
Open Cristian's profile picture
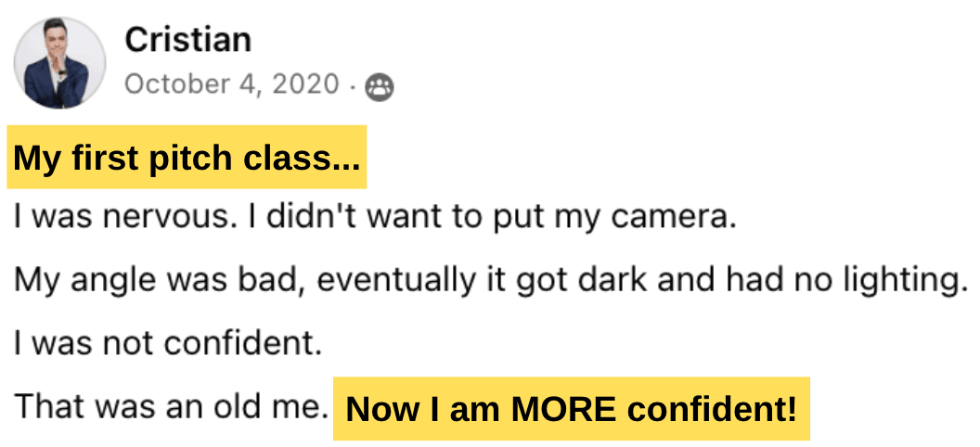59,63
